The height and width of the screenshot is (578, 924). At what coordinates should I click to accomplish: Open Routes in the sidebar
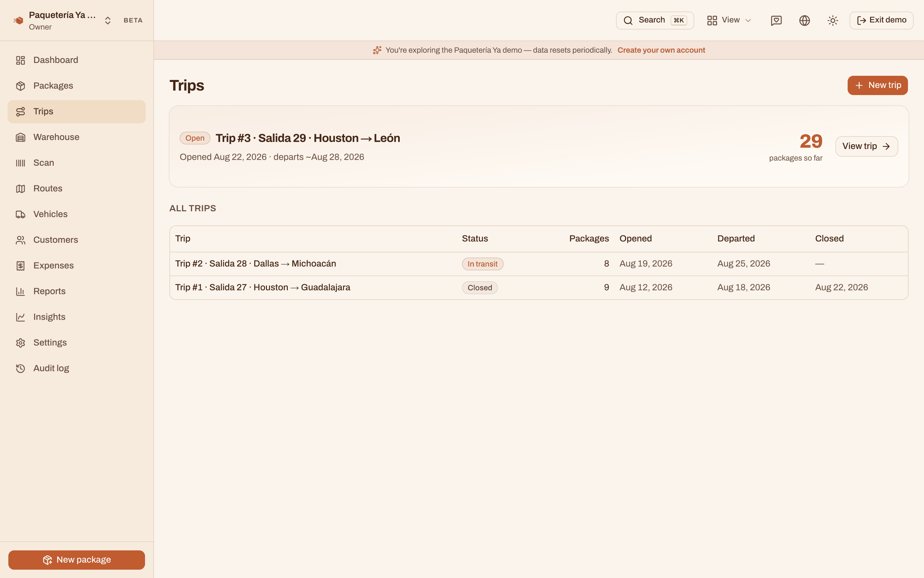[x=76, y=188]
